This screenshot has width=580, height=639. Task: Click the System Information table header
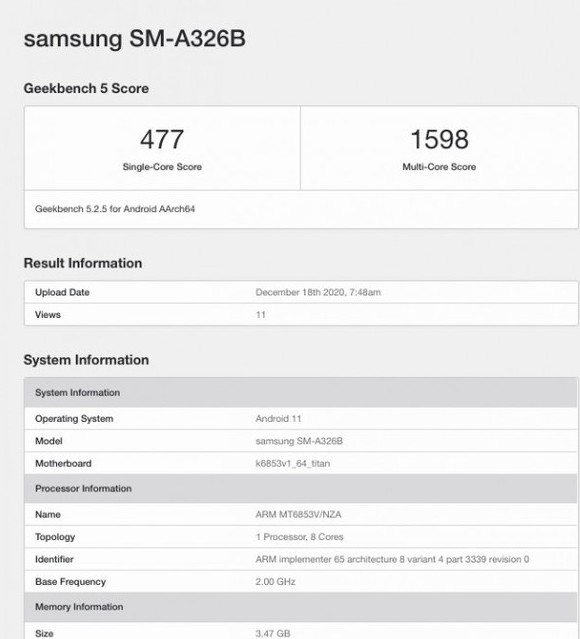[301, 392]
